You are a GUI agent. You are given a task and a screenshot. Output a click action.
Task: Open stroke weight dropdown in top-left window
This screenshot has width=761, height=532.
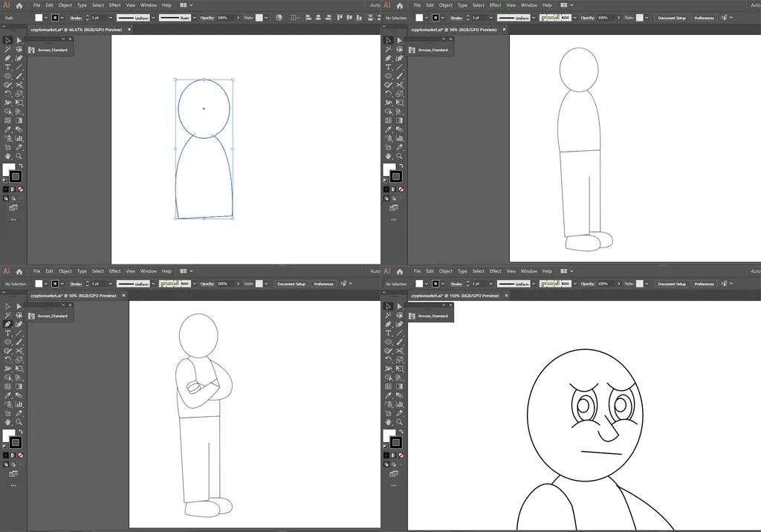click(111, 18)
